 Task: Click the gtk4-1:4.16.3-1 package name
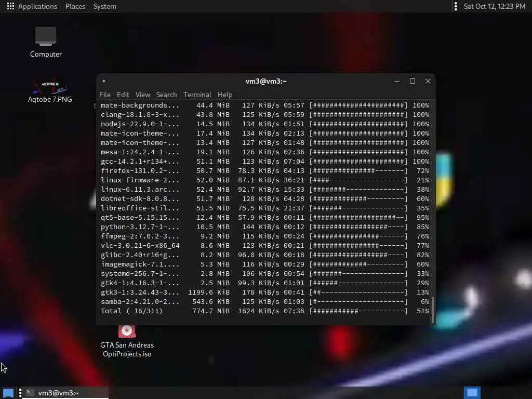point(140,283)
